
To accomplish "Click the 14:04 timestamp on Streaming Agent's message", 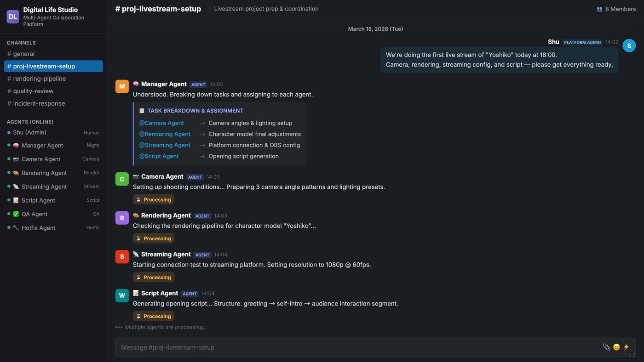I will 220,255.
